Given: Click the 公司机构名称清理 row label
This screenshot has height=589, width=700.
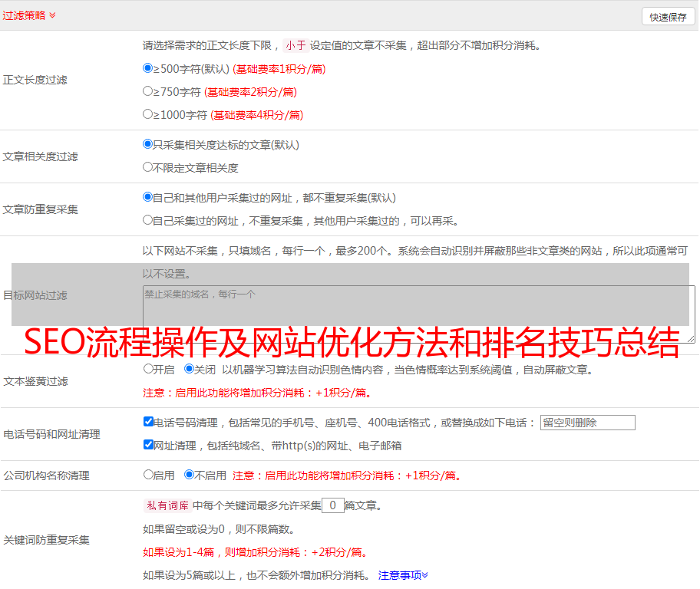Looking at the screenshot, I should [46, 475].
